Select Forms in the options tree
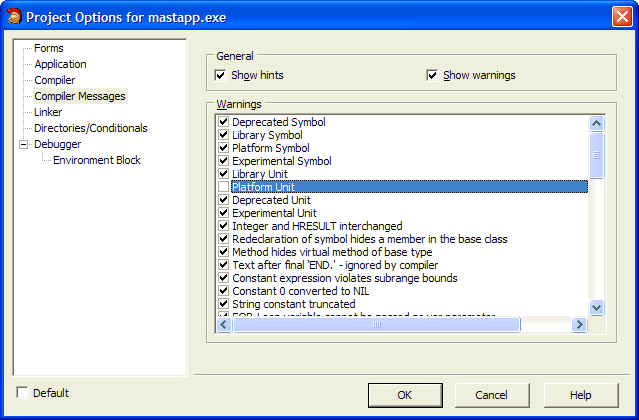The image size is (639, 420). point(48,48)
